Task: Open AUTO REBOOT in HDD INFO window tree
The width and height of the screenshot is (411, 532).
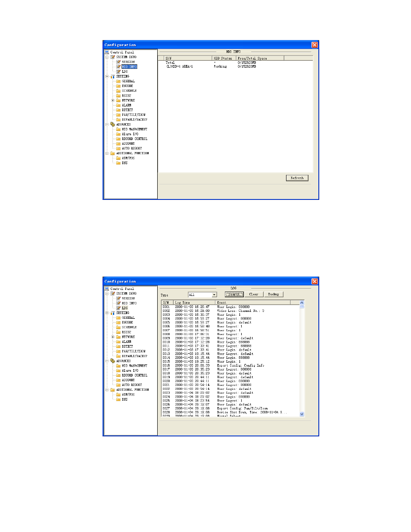Action: point(132,149)
